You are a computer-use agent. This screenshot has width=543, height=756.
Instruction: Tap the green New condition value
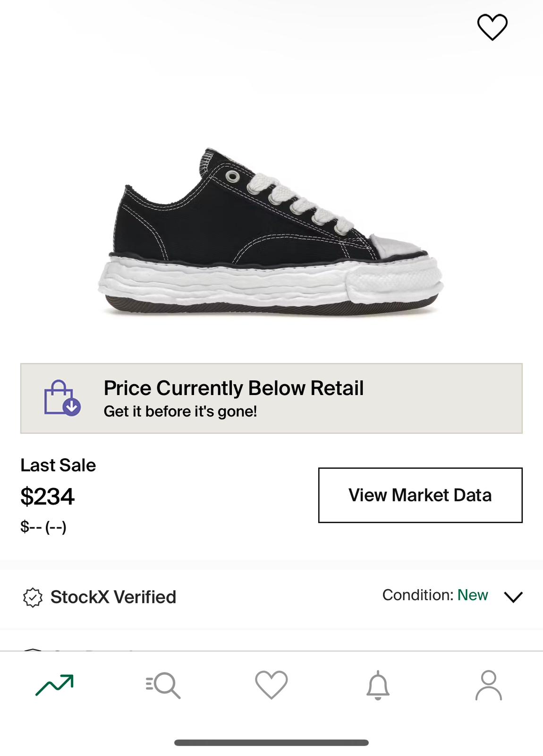click(473, 595)
